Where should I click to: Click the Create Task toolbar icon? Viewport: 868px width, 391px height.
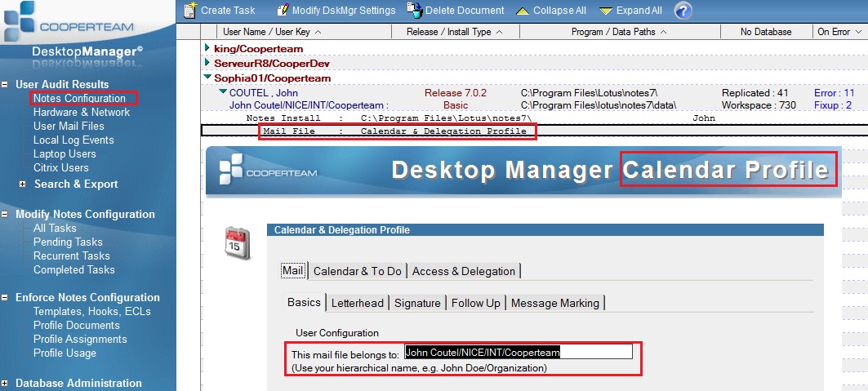point(190,10)
